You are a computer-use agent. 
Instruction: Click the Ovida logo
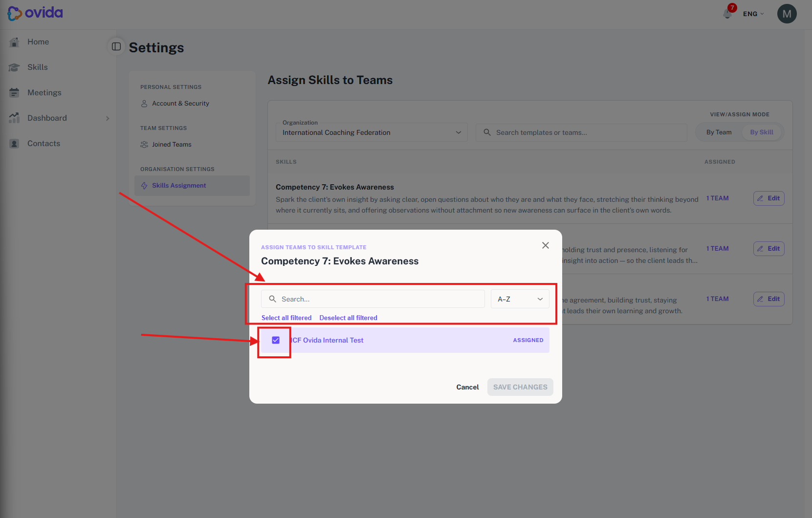click(35, 13)
